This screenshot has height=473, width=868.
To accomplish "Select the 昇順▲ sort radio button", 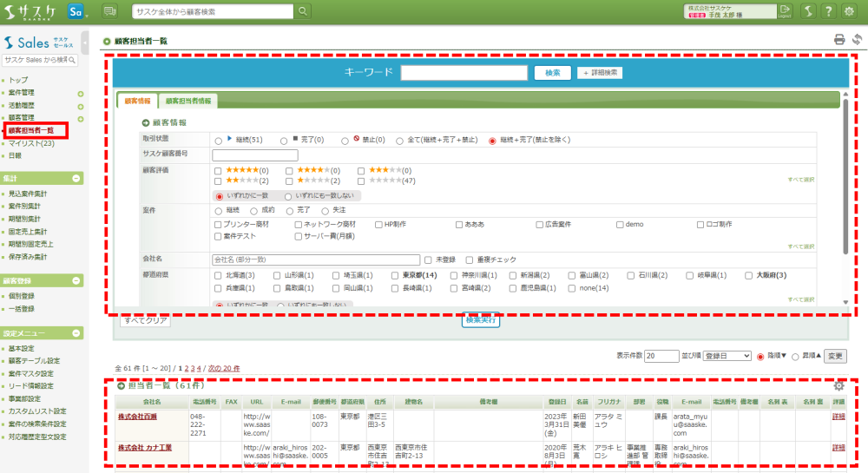I will tap(798, 356).
